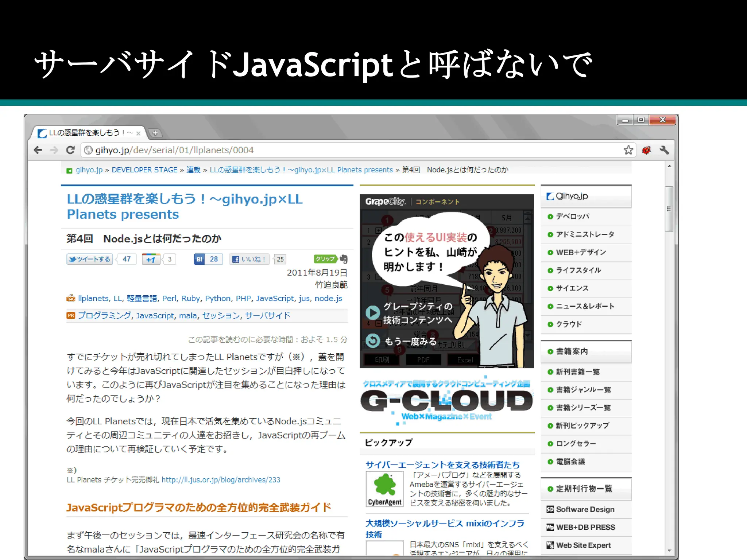Viewport: 747px width, 560px height.
Task: Click the Perl tag link
Action: click(x=169, y=298)
